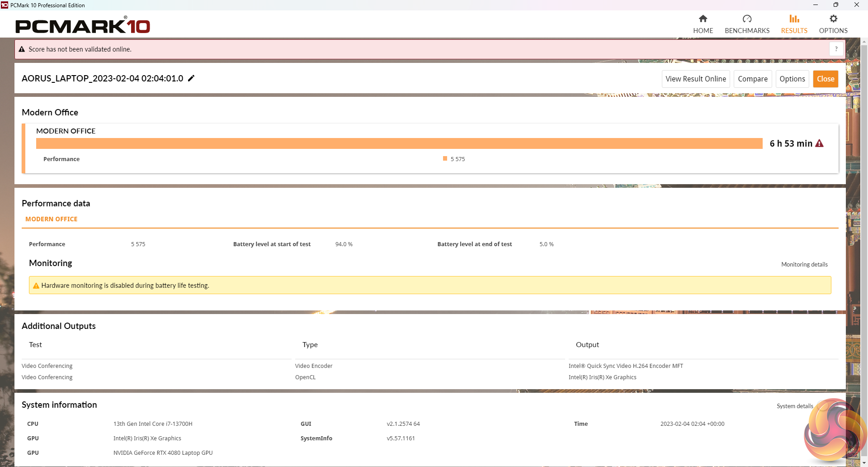Click the validation warning triangle icon
The height and width of the screenshot is (467, 868).
22,49
